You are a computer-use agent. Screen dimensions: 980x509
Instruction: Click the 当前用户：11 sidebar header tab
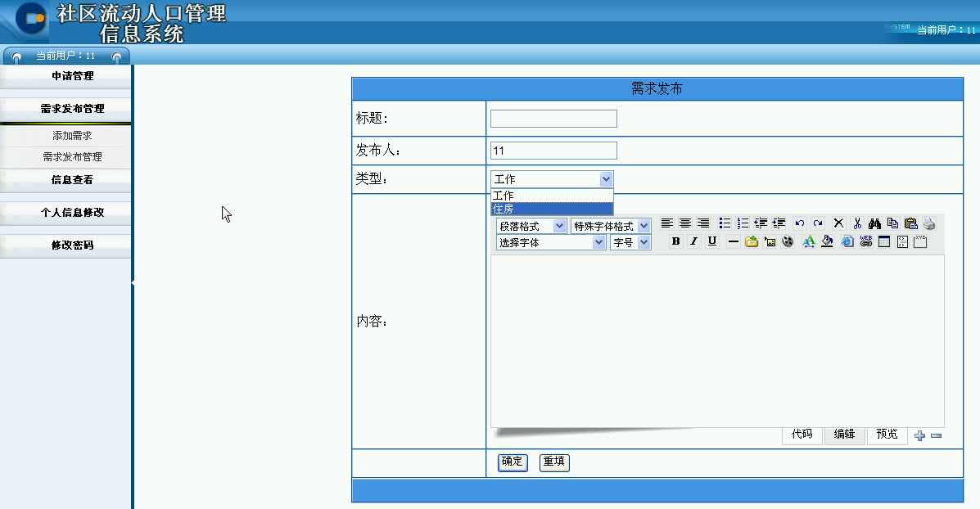coord(66,56)
